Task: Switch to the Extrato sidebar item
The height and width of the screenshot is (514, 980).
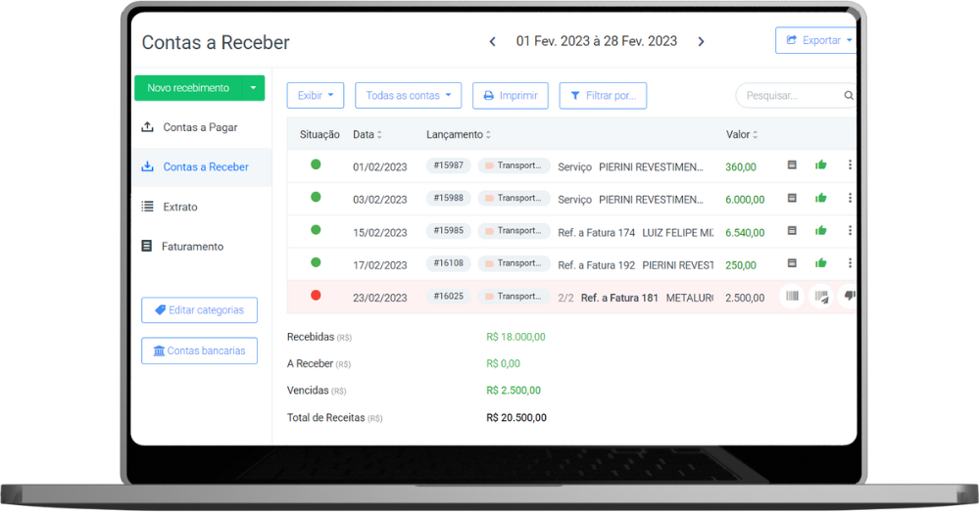Action: pos(180,207)
